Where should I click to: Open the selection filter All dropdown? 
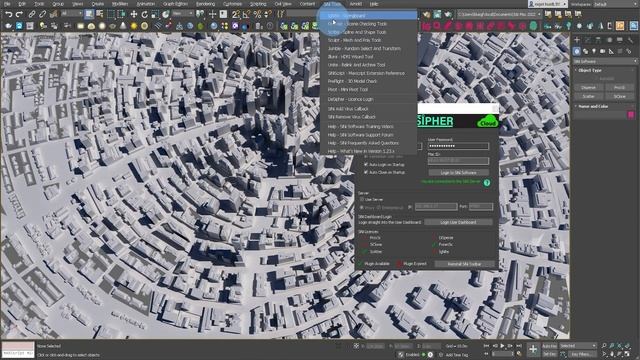click(x=71, y=14)
